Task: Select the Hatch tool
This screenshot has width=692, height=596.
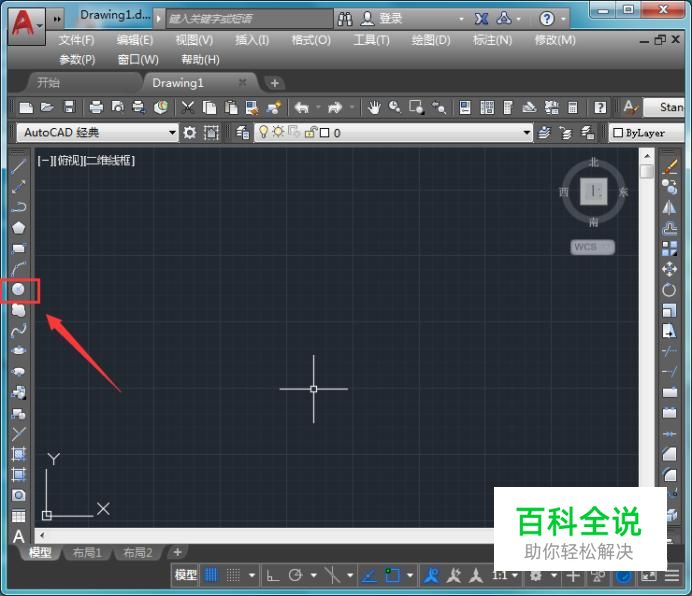Action: click(18, 454)
